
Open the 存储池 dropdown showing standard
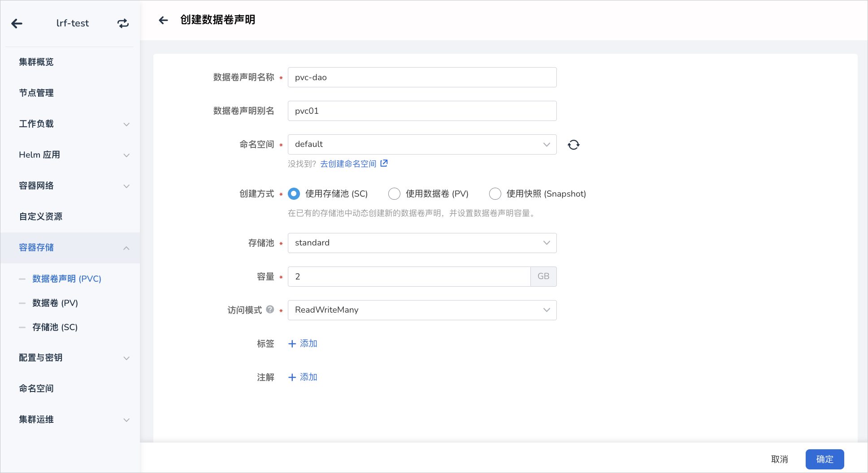[422, 243]
